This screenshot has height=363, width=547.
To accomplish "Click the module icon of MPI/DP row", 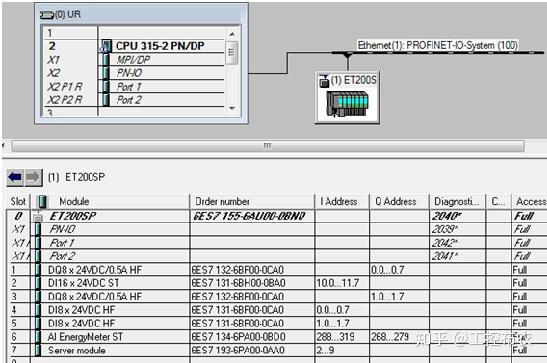I will point(106,60).
